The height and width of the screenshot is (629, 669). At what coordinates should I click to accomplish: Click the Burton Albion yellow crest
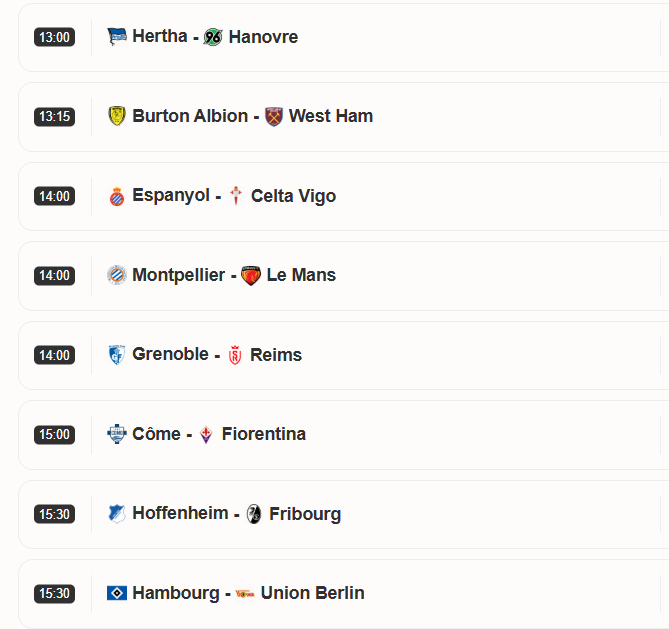tap(117, 116)
